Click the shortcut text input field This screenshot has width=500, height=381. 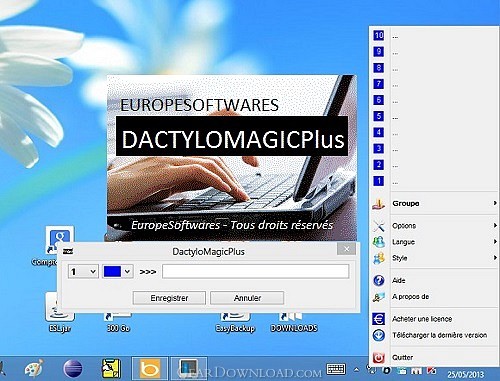tap(256, 271)
